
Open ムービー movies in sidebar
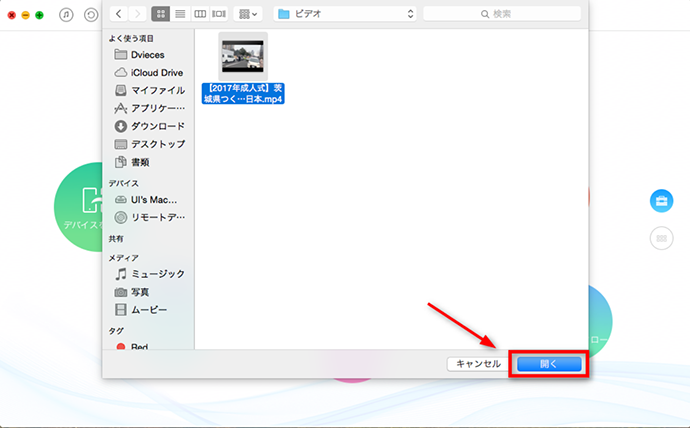(x=147, y=310)
